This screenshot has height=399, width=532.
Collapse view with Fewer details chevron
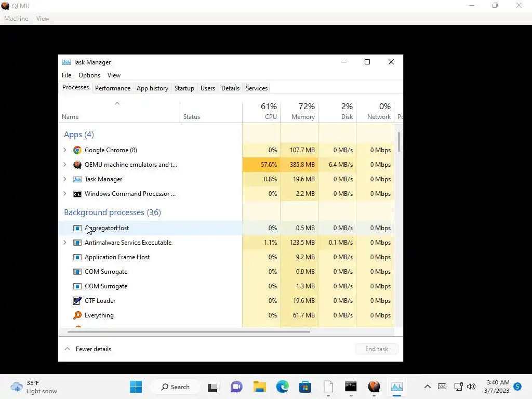pos(67,349)
